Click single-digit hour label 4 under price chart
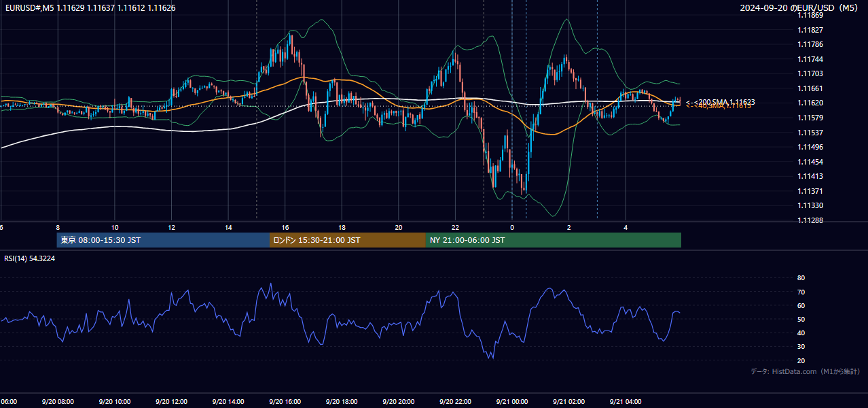The height and width of the screenshot is (408, 868). (x=626, y=227)
